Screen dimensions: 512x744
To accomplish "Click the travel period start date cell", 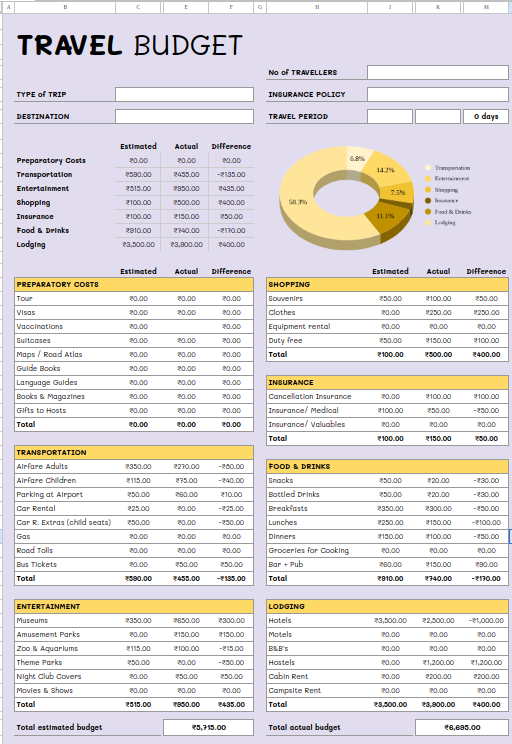I will coord(390,116).
